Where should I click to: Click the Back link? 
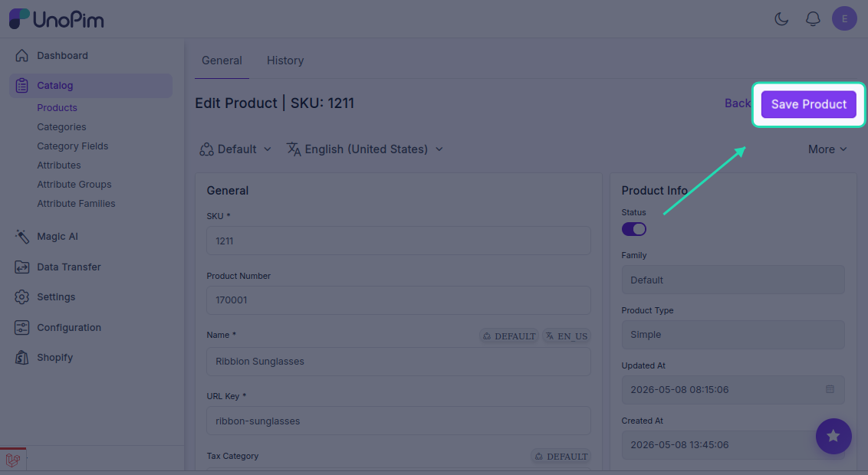pos(738,103)
